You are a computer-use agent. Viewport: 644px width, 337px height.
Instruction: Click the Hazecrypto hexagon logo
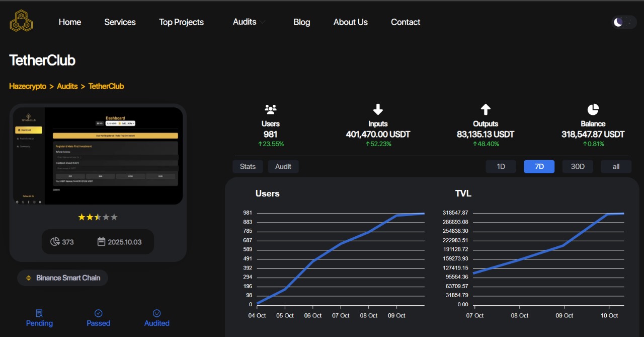tap(21, 21)
